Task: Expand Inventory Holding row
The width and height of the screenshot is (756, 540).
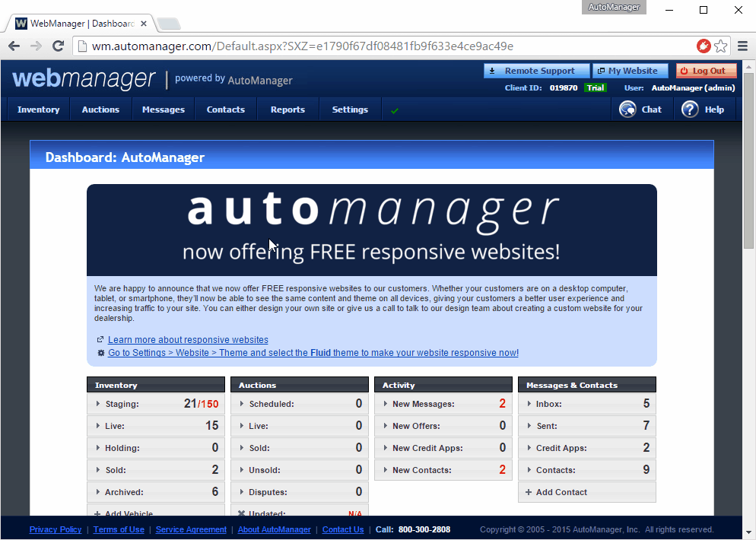Action: point(156,448)
